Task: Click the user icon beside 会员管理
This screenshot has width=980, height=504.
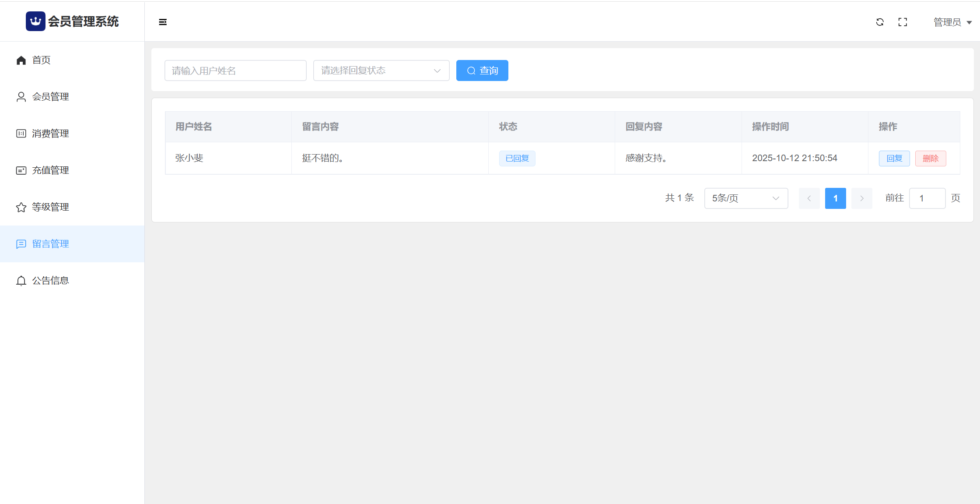Action: (21, 97)
